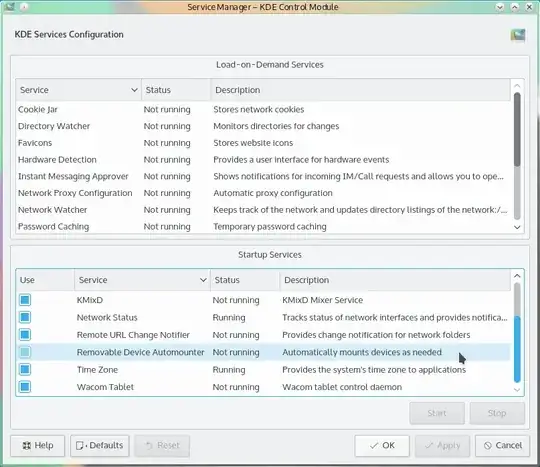Click the Stop service button
The width and height of the screenshot is (540, 467).
coord(497,413)
